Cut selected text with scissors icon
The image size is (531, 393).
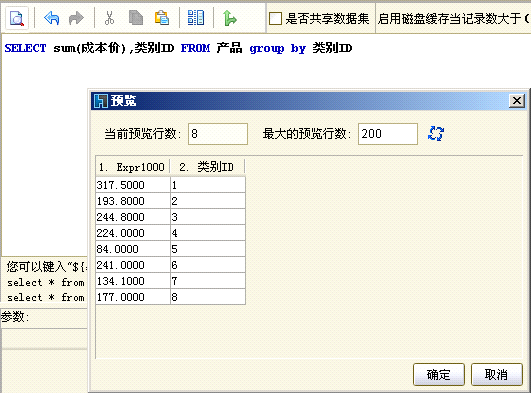(109, 18)
